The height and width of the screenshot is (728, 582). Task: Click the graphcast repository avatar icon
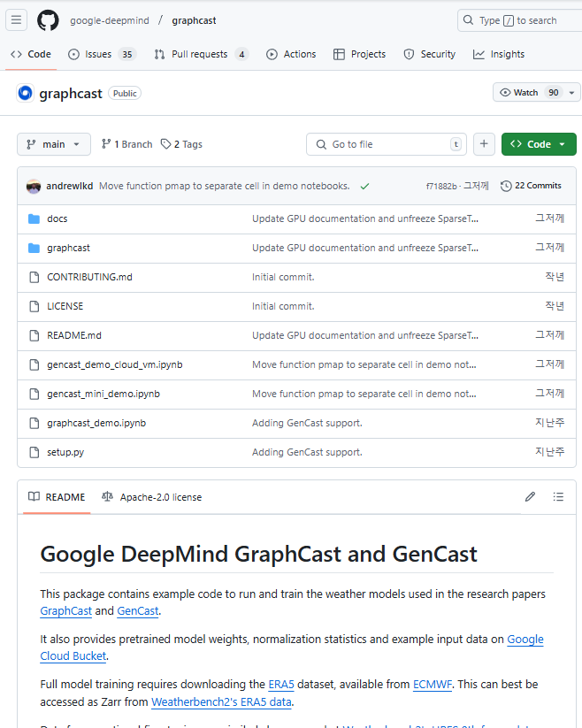25,93
